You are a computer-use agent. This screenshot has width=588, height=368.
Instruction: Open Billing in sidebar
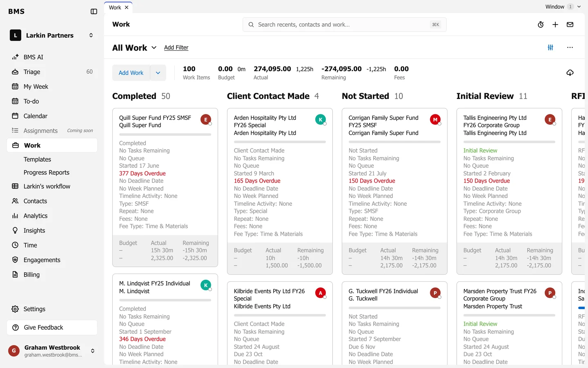click(52, 275)
